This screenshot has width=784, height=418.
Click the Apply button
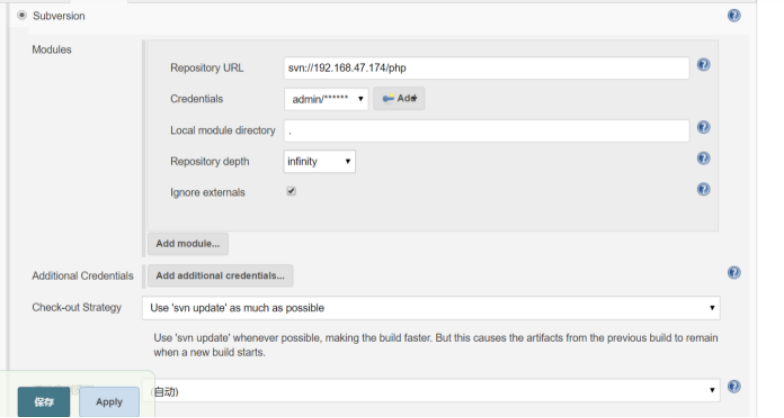109,402
